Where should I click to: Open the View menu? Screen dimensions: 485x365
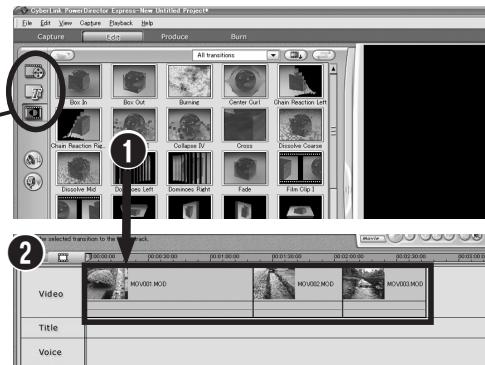65,23
